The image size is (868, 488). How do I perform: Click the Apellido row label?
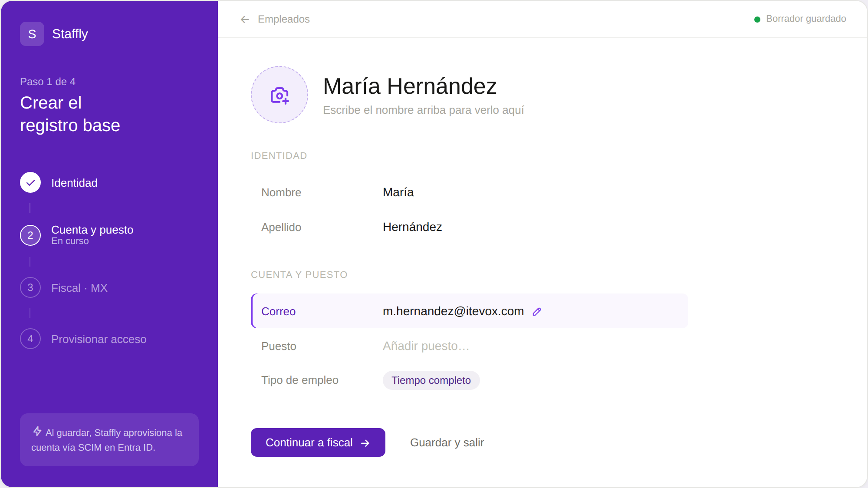point(281,227)
